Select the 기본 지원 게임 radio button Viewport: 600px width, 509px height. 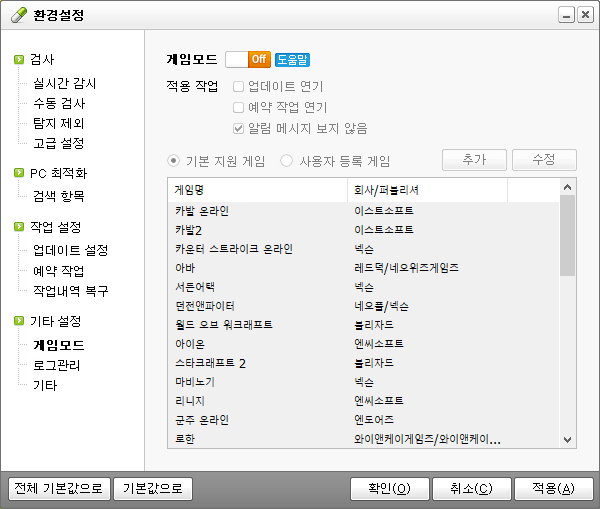click(173, 161)
